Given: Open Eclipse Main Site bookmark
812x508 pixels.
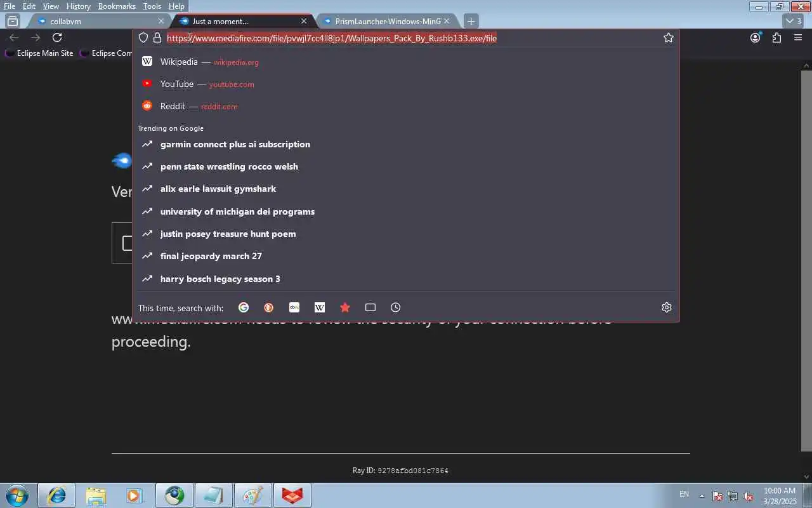Looking at the screenshot, I should (x=39, y=53).
